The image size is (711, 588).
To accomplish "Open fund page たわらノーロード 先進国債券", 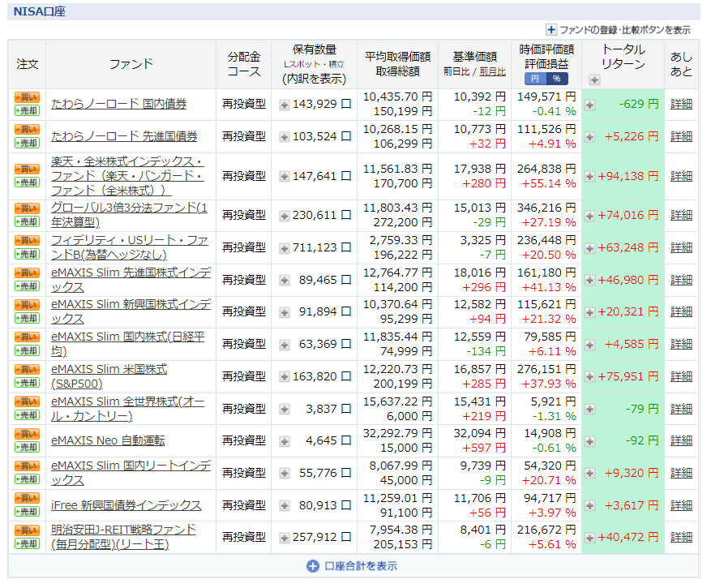I will click(x=124, y=136).
